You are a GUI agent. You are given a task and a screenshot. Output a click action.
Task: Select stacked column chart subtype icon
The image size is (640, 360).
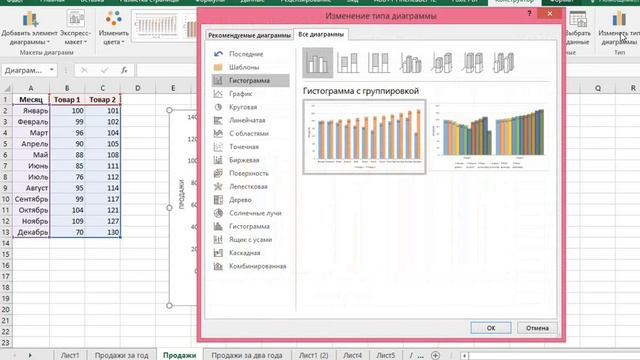point(348,63)
